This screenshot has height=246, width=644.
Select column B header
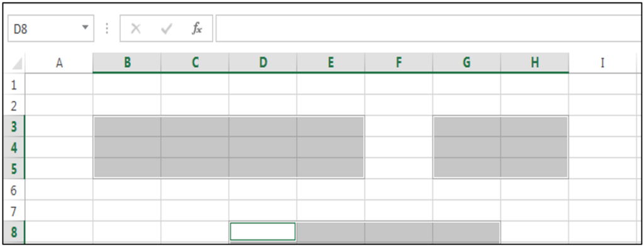[127, 63]
